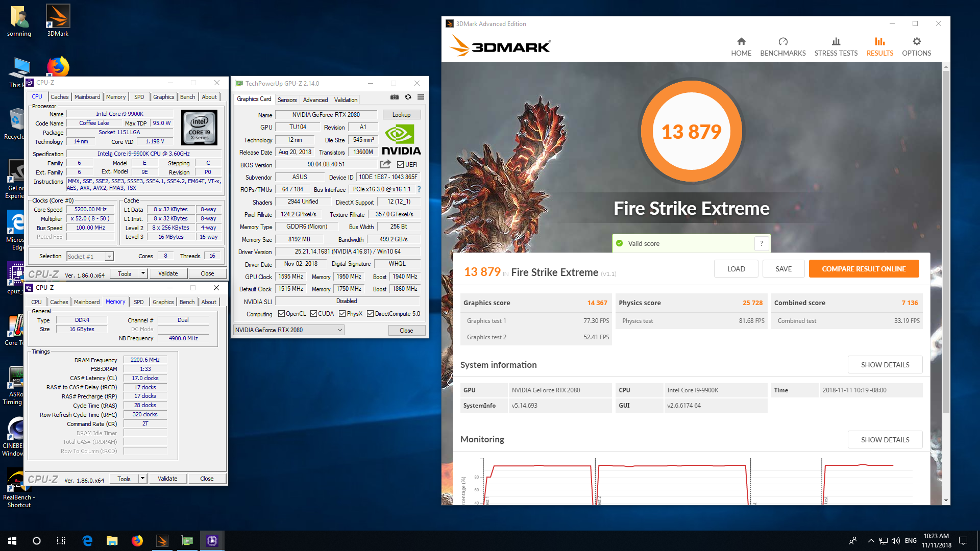Image resolution: width=980 pixels, height=551 pixels.
Task: Show details for Monitoring section
Action: click(885, 440)
